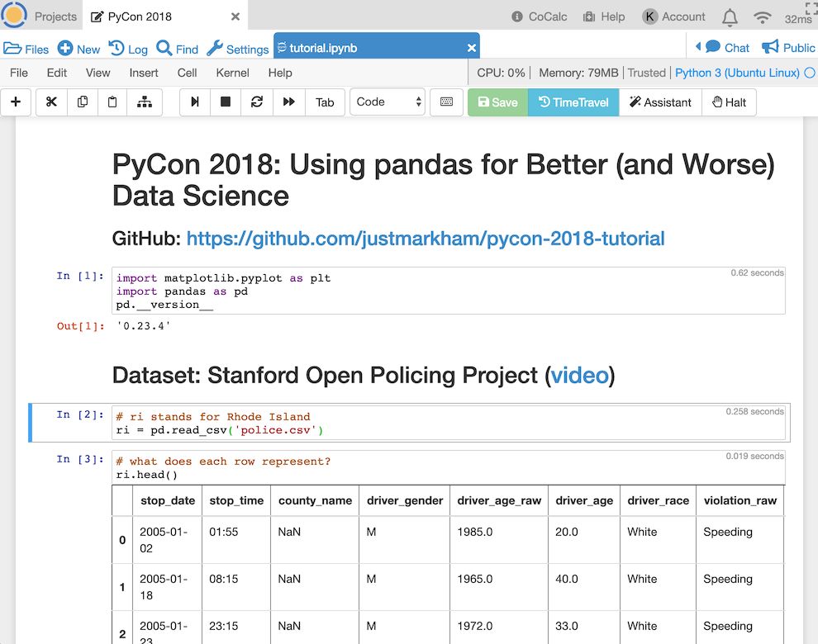Open project Settings wrench
Screen dimensions: 818x644
[x=237, y=49]
